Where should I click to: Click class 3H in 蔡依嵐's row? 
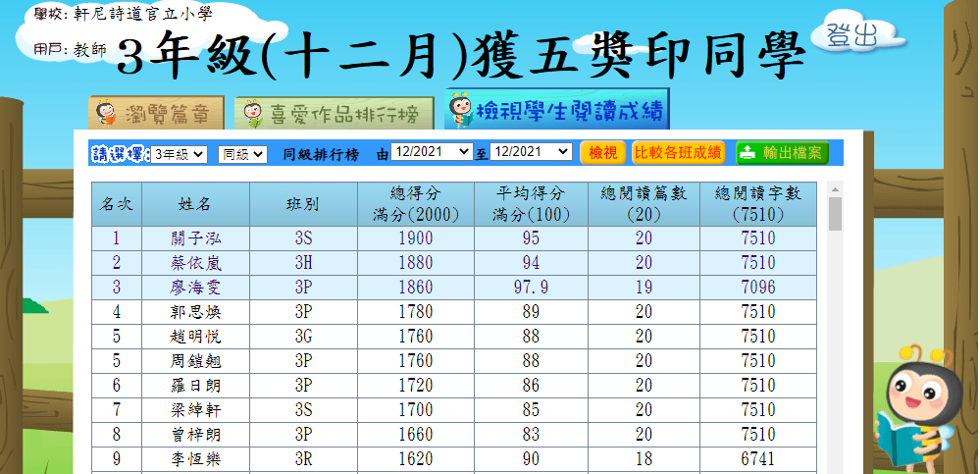(x=303, y=263)
